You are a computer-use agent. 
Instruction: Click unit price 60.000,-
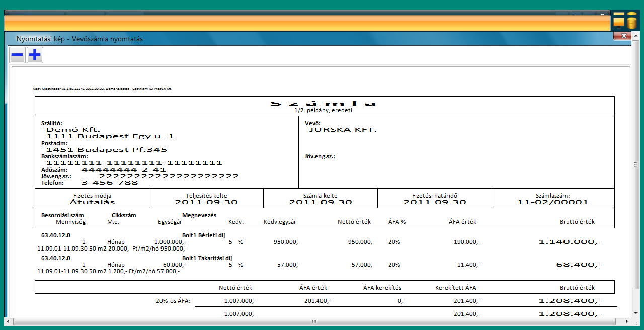click(x=174, y=265)
